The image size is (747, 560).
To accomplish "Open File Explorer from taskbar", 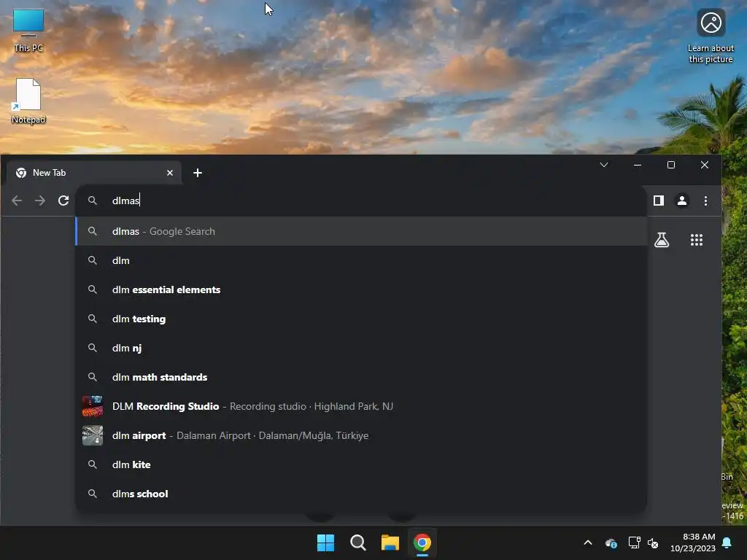I will [390, 542].
